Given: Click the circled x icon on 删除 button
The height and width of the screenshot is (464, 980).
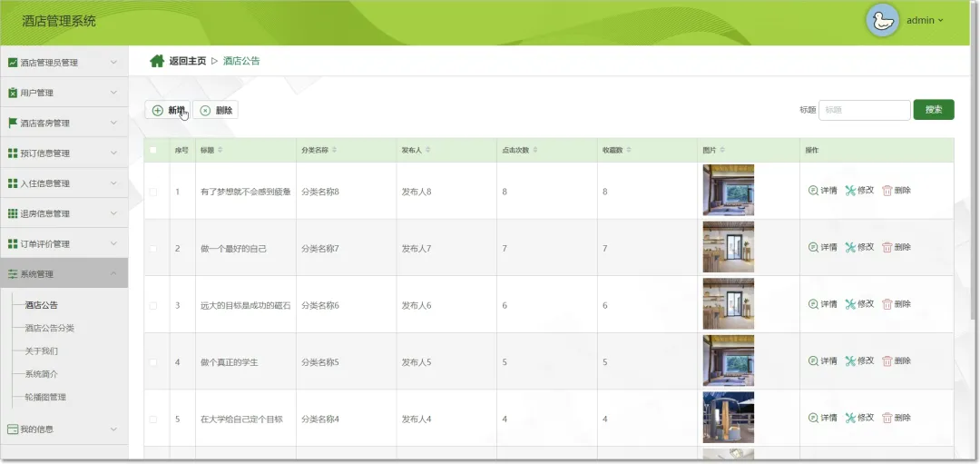Looking at the screenshot, I should pos(205,110).
